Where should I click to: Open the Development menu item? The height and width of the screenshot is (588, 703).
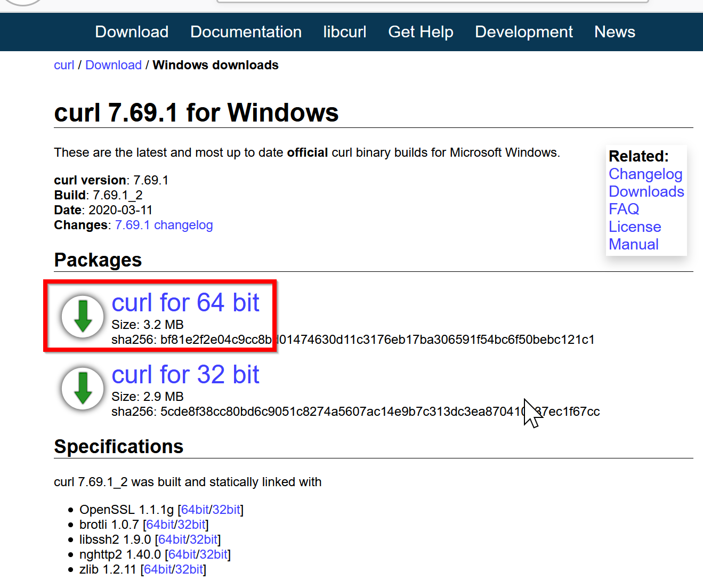pyautogui.click(x=524, y=32)
